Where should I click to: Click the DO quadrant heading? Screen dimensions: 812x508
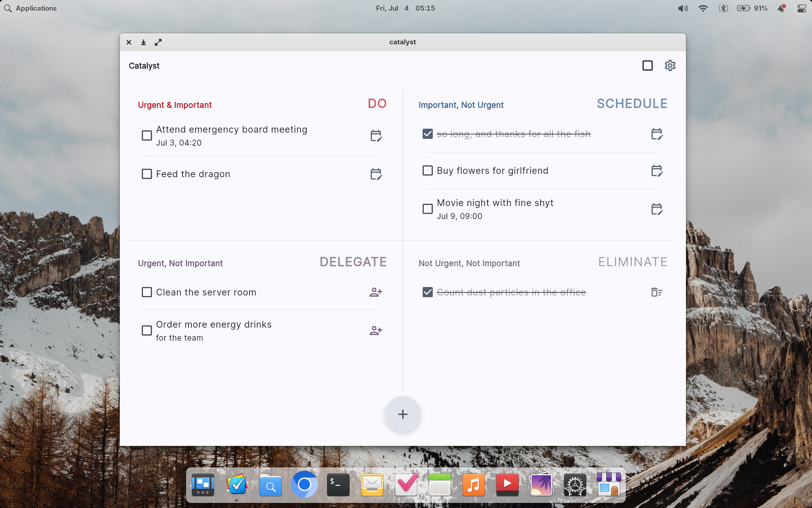point(377,104)
